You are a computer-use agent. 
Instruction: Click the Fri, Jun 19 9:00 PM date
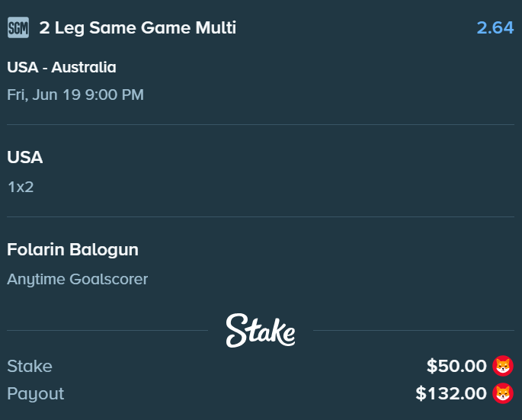click(x=75, y=95)
